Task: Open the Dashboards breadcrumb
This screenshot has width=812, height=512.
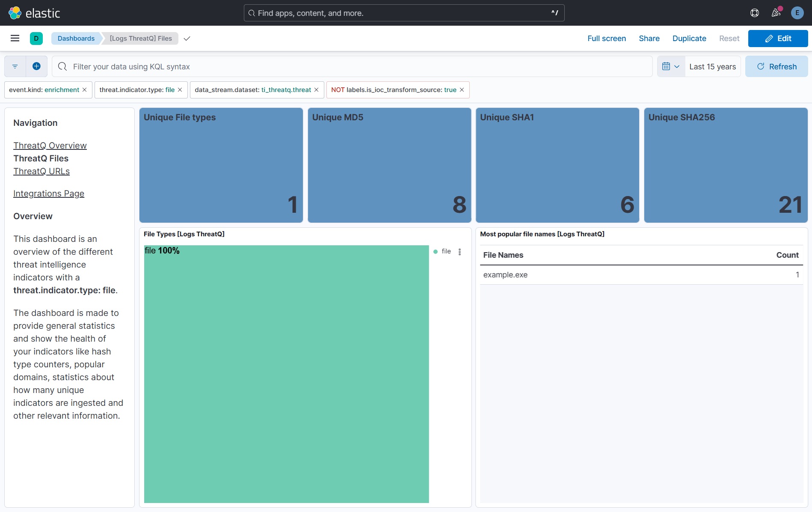Action: 76,38
